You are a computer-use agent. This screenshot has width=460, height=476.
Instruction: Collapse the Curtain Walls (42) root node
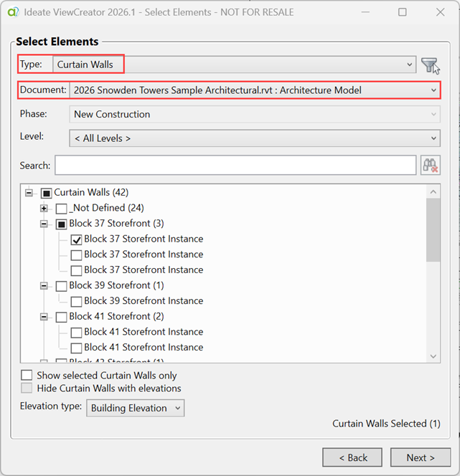point(29,193)
